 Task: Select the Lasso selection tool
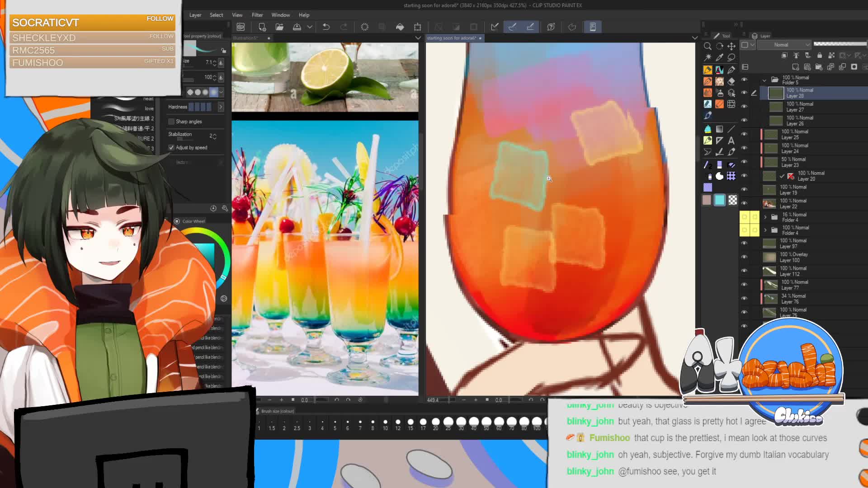(x=731, y=57)
